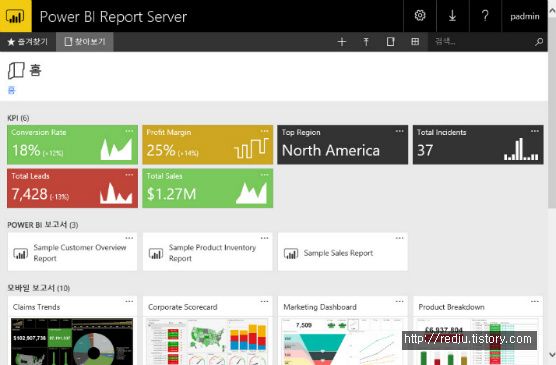Click the 홈 folder icon in header

[16, 70]
